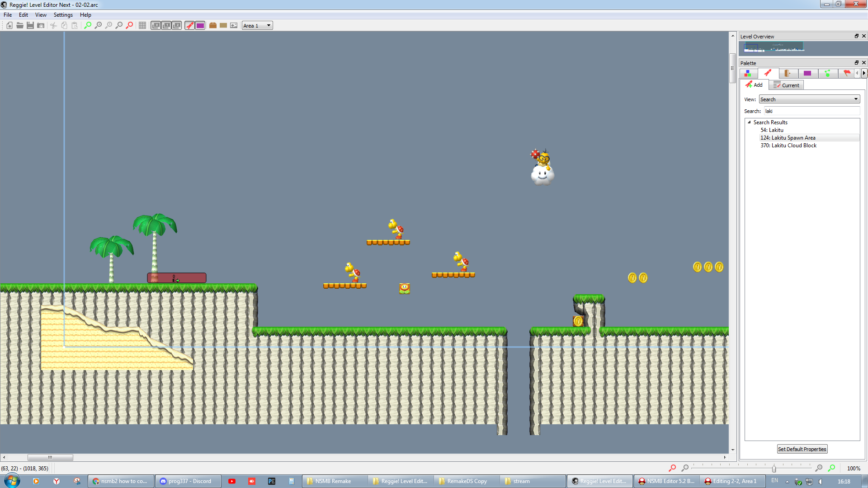Select 370: Lakitu Cloud Block result
868x488 pixels.
click(x=788, y=145)
